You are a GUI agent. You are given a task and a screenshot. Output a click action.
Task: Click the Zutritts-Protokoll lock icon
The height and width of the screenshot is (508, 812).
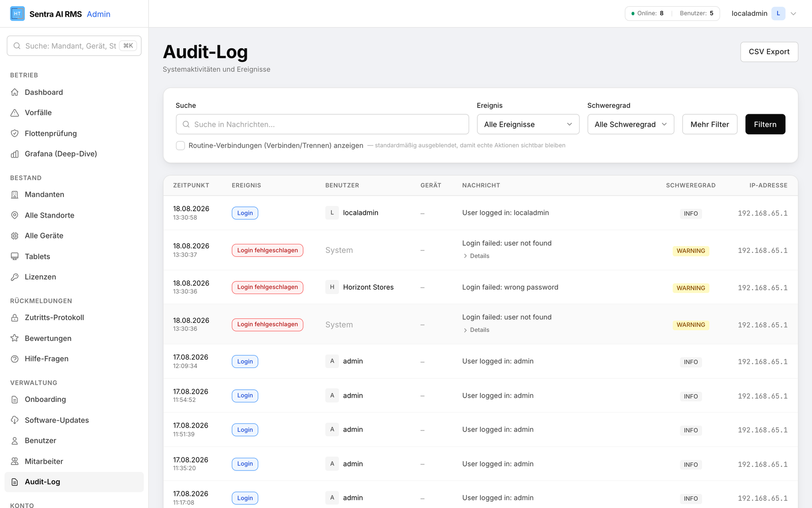pos(15,317)
